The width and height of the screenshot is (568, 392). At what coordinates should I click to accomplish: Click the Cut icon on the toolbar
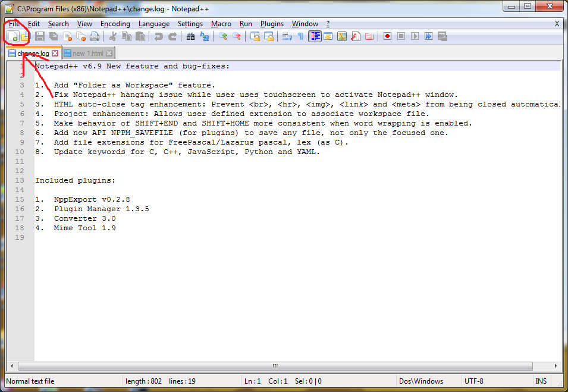[x=112, y=36]
